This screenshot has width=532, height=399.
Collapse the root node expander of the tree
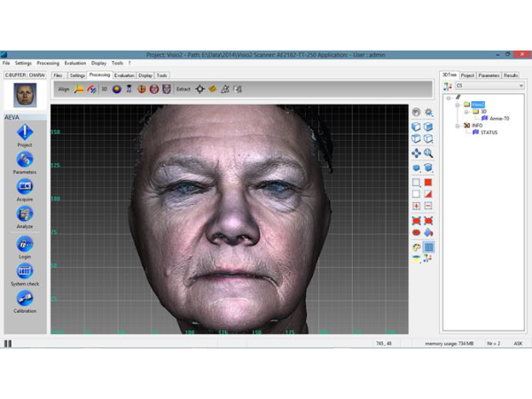[449, 98]
